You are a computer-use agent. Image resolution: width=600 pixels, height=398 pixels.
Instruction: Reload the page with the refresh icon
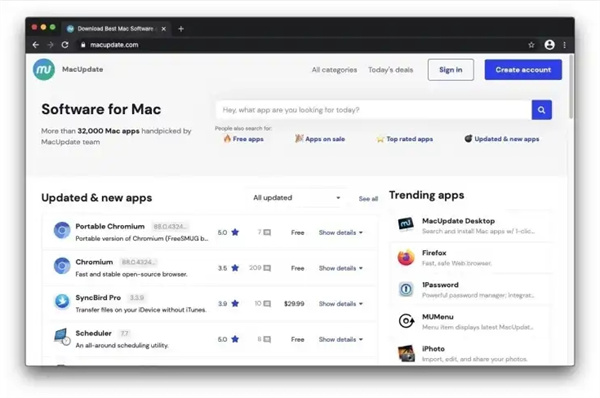65,45
